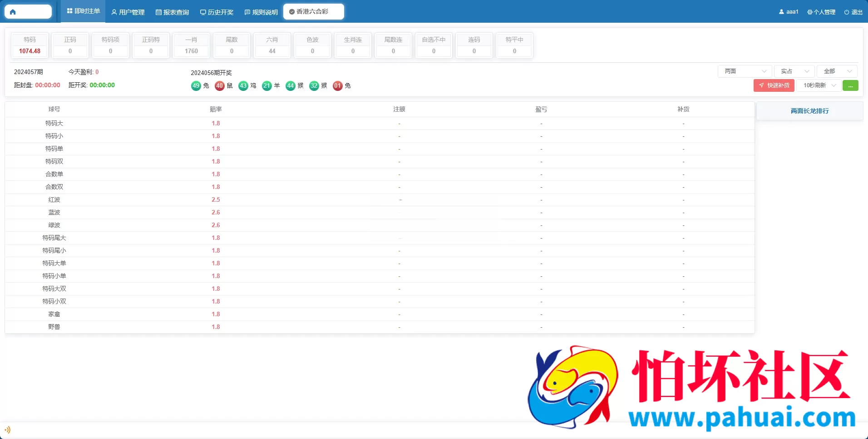Viewport: 868px width, 439px height.
Task: Click the 野兽 row
Action: coord(380,327)
